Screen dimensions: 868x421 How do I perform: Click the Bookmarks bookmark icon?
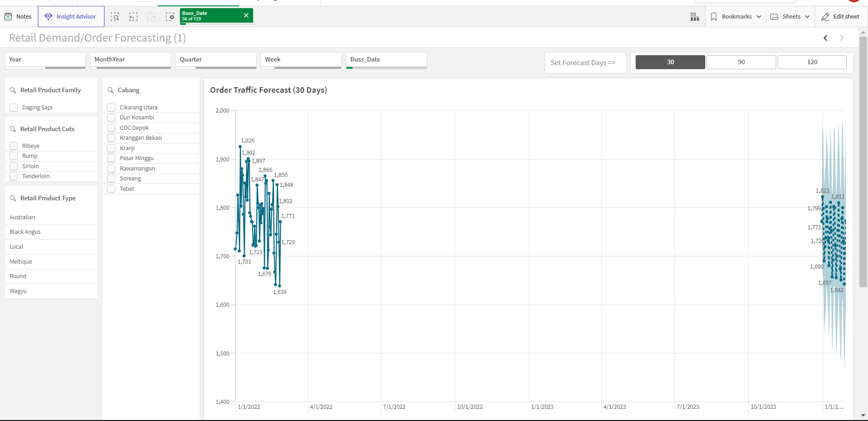click(714, 16)
